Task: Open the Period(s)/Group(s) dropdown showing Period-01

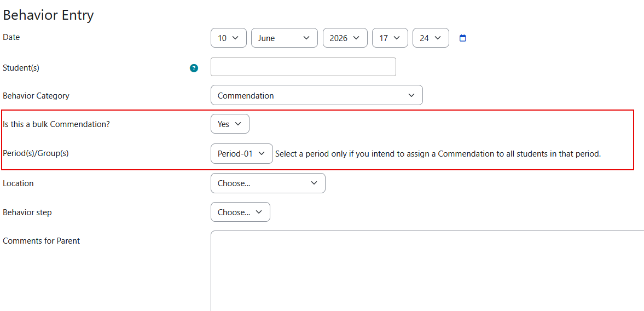Action: point(241,154)
